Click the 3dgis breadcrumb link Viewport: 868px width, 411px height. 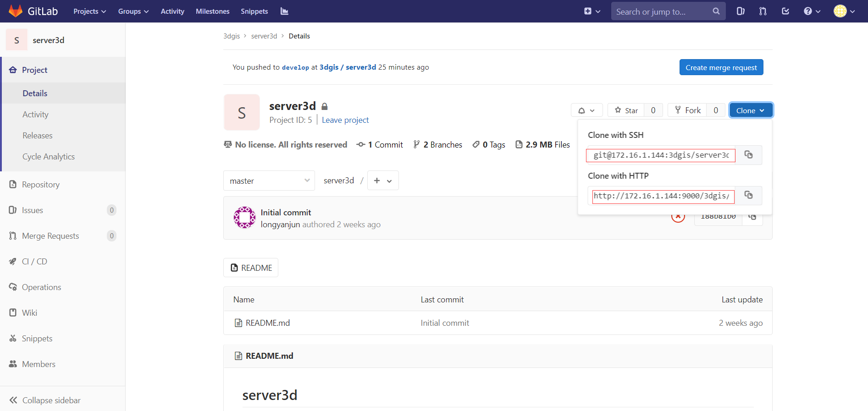tap(232, 36)
